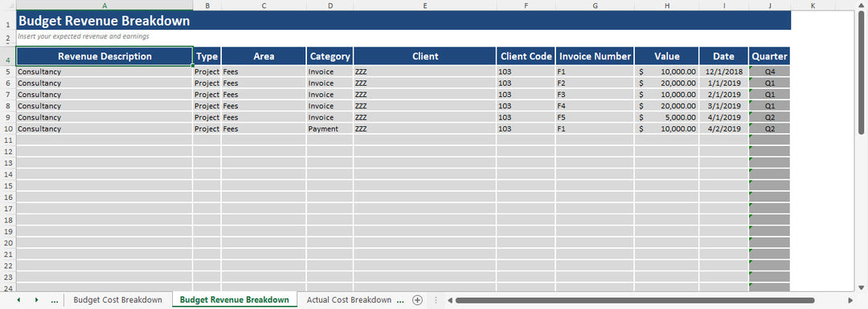Click the horizontal scrollbar left arrow
This screenshot has width=868, height=309.
450,300
